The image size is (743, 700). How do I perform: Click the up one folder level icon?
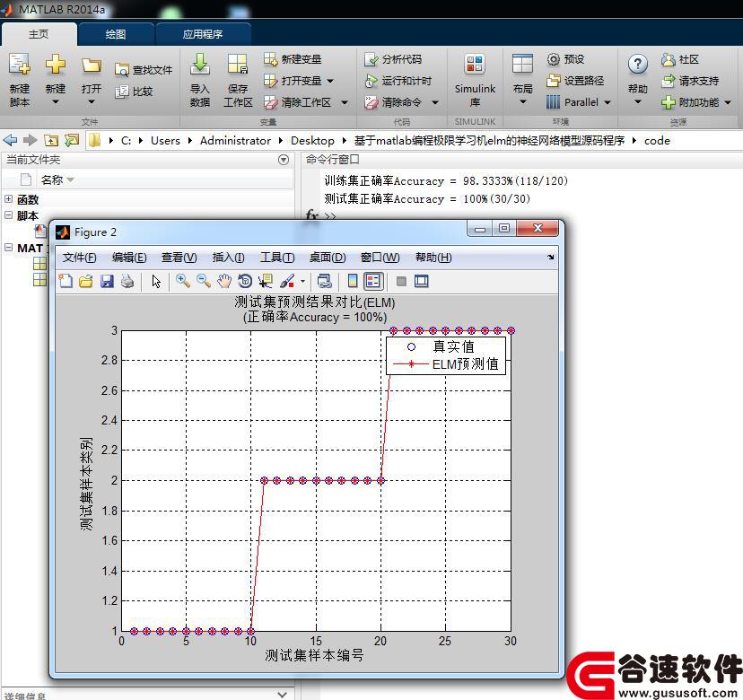[x=51, y=140]
